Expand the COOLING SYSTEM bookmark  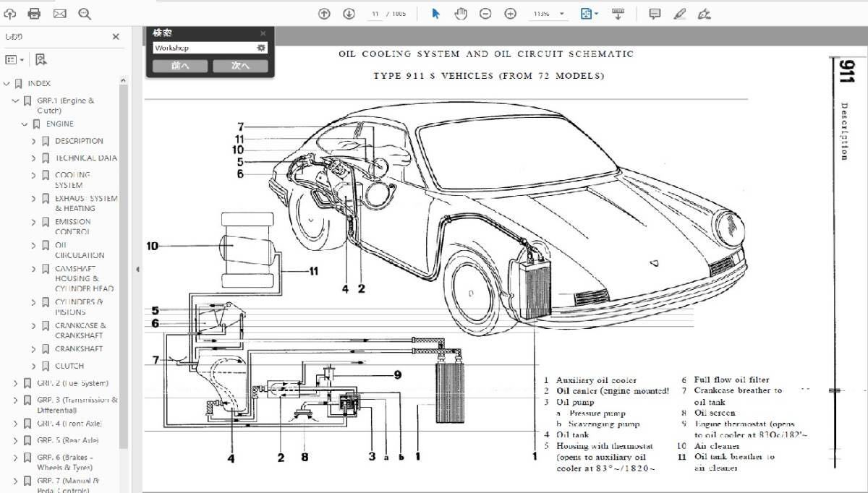[33, 175]
